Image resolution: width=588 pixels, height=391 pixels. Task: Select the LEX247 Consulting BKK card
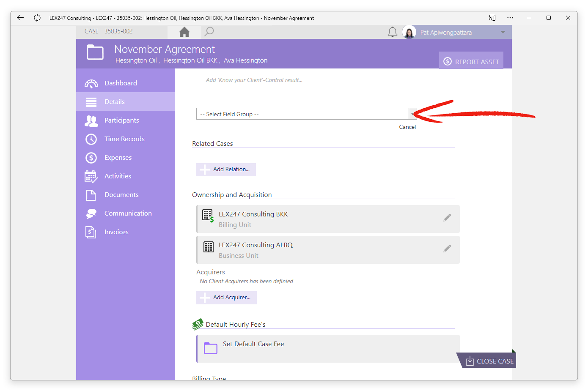point(328,219)
